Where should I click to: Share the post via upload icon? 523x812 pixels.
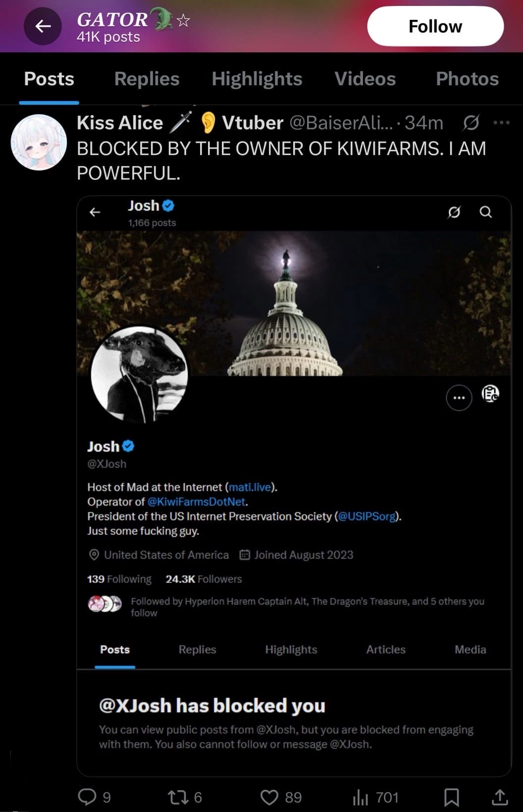(500, 797)
